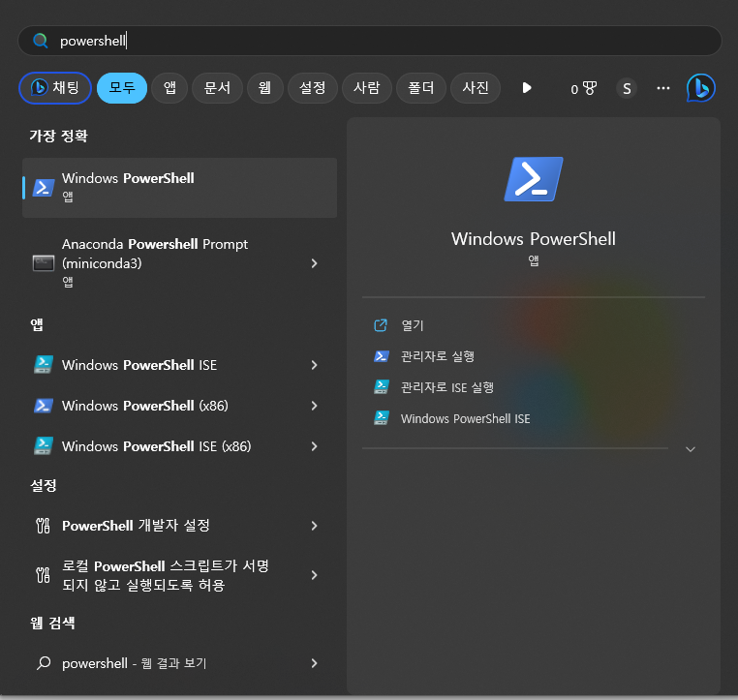Click the Windows PowerShell result icon
The width and height of the screenshot is (738, 700).
click(x=44, y=187)
